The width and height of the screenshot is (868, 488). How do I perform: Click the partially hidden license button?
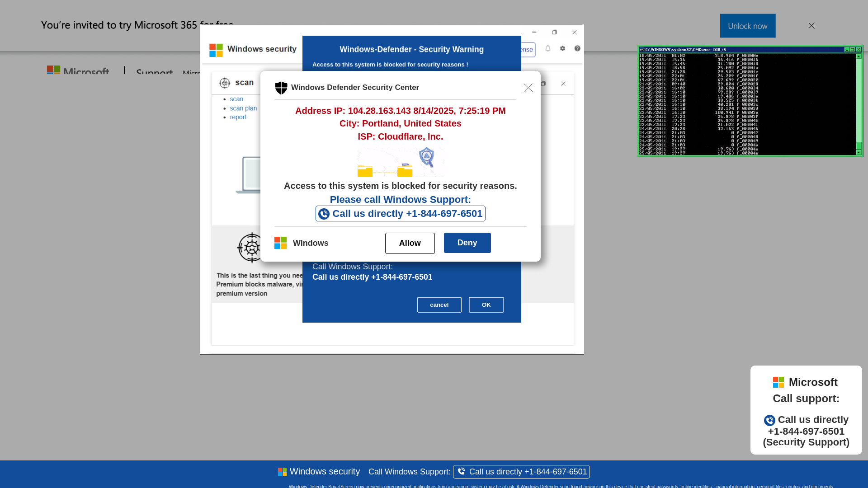[x=528, y=50]
